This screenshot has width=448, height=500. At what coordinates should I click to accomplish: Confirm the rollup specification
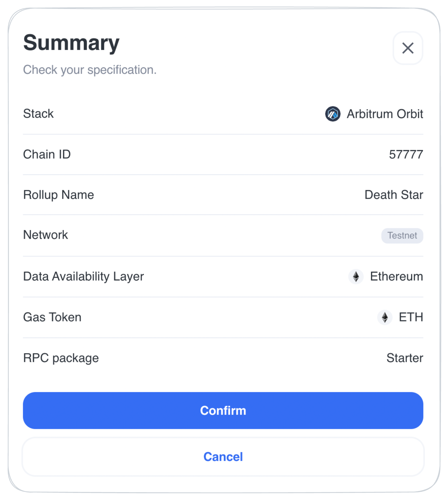(223, 410)
